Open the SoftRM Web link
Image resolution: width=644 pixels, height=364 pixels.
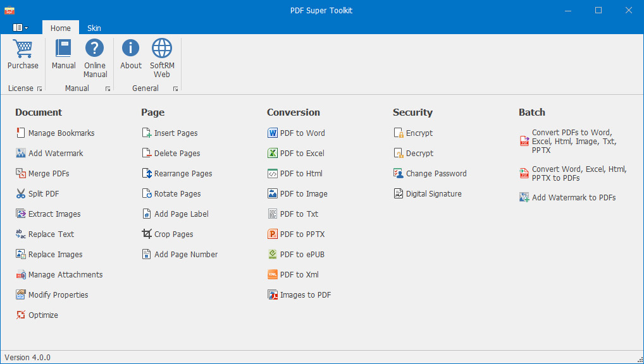click(161, 55)
